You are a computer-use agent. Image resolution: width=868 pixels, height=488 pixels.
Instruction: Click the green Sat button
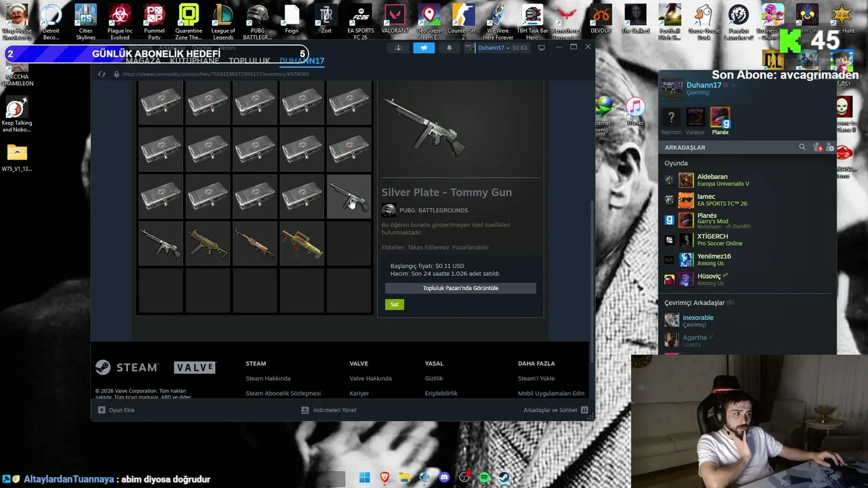[x=394, y=304]
